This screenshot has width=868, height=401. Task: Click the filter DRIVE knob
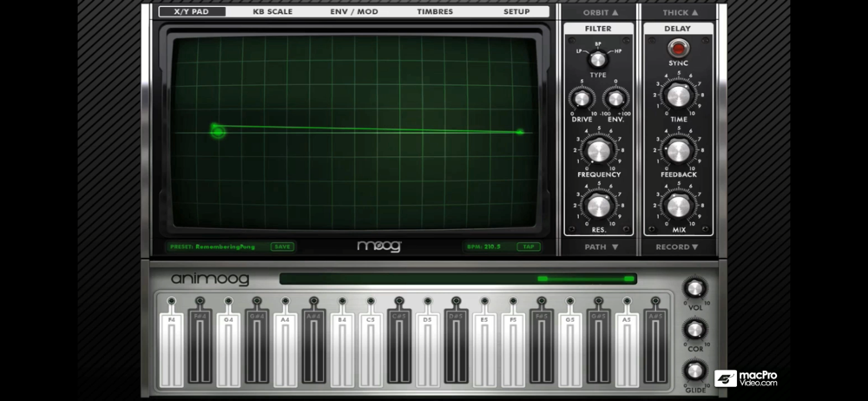tap(582, 99)
